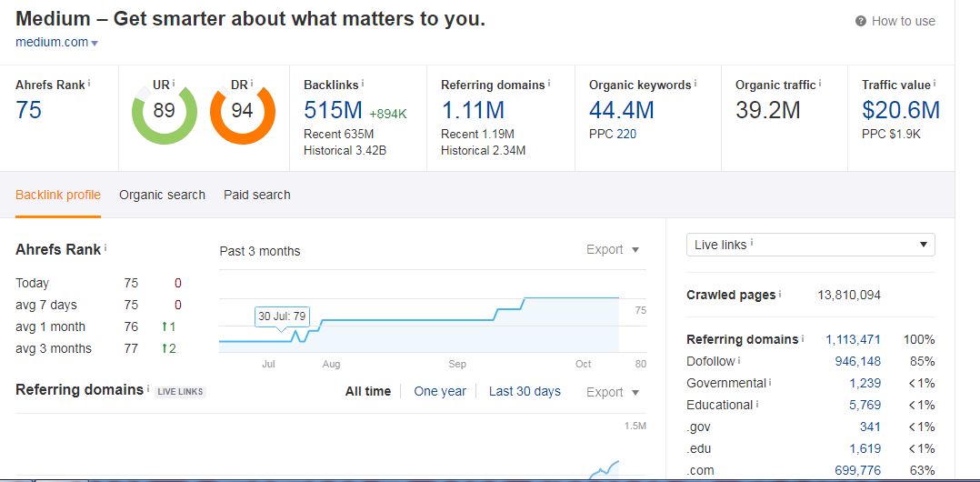Click the UR 89 rating gauge
Image resolution: width=980 pixels, height=482 pixels.
click(164, 111)
